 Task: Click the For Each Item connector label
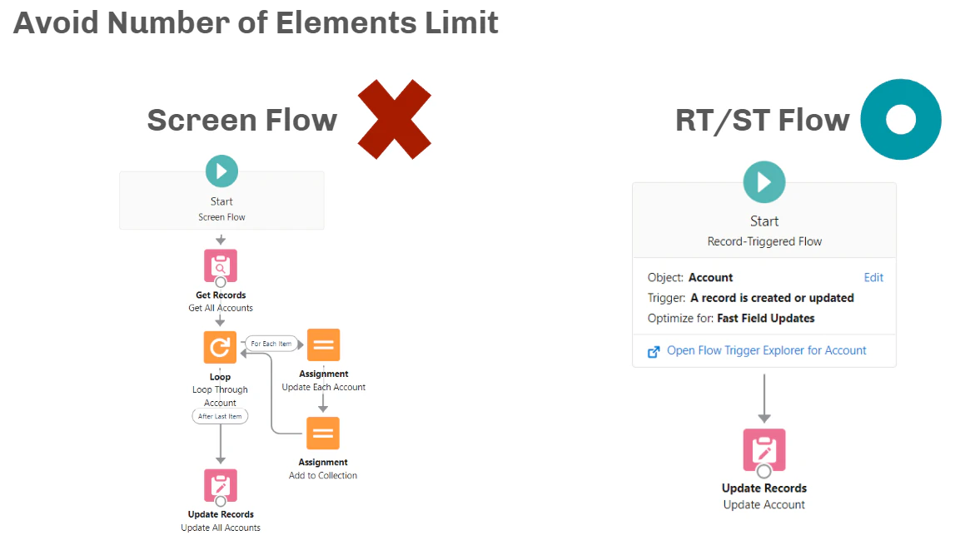[x=271, y=344]
